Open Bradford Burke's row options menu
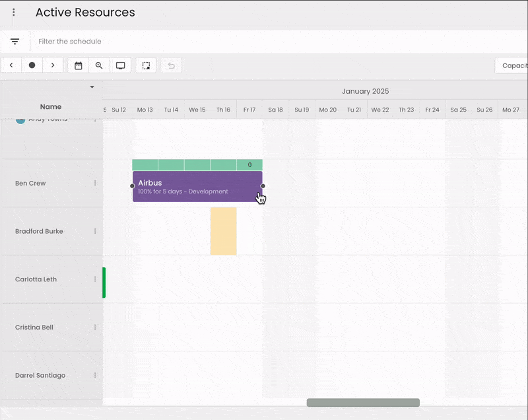 pos(95,231)
